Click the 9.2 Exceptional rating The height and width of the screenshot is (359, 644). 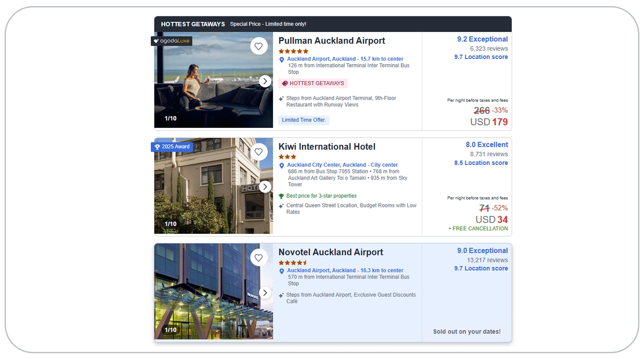[482, 39]
